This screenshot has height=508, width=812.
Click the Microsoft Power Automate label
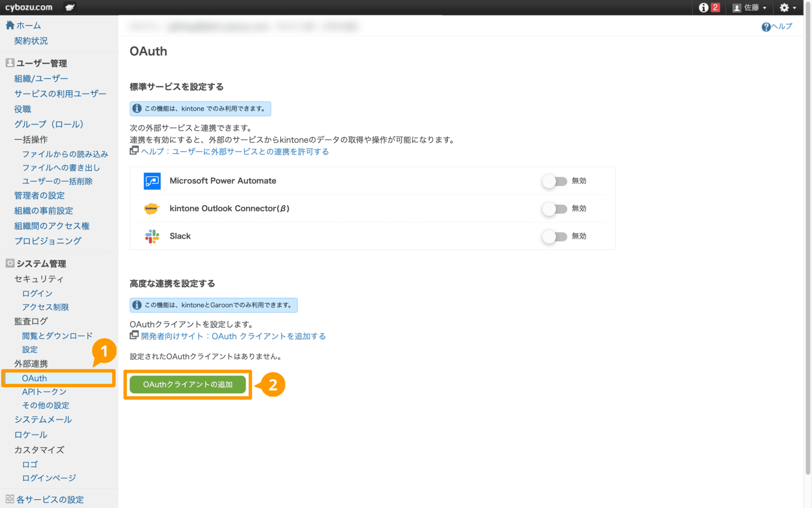click(223, 181)
